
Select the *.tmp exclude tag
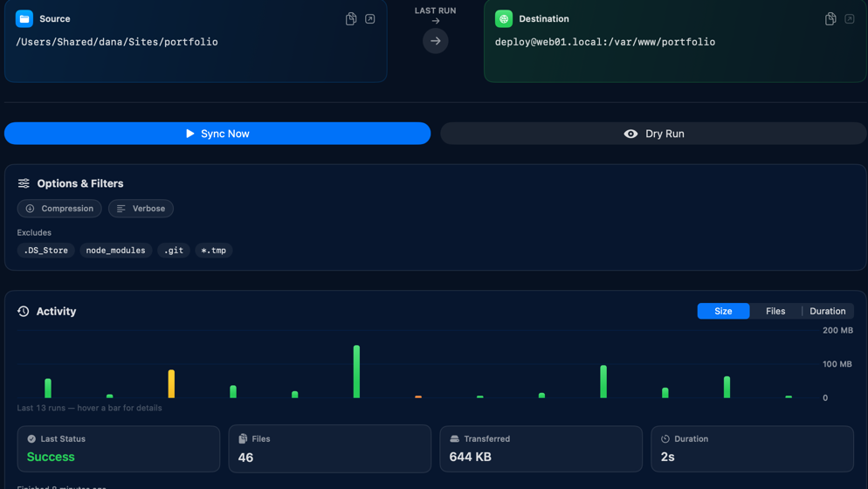point(214,251)
